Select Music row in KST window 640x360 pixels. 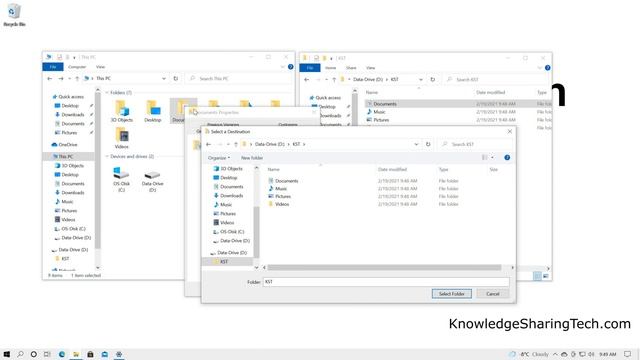(x=457, y=111)
